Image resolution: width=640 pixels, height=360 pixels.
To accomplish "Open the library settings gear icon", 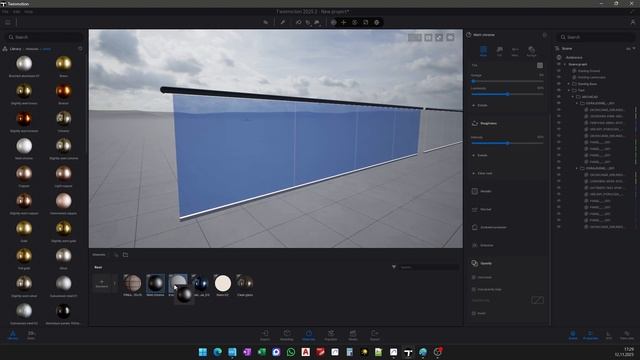I will click(x=80, y=49).
